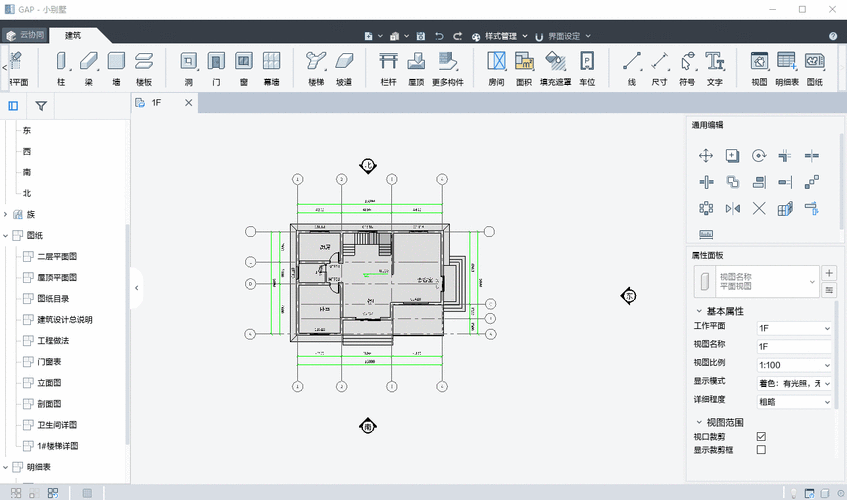This screenshot has width=847, height=500.
Task: Switch to the 云协同 tab
Action: [25, 35]
